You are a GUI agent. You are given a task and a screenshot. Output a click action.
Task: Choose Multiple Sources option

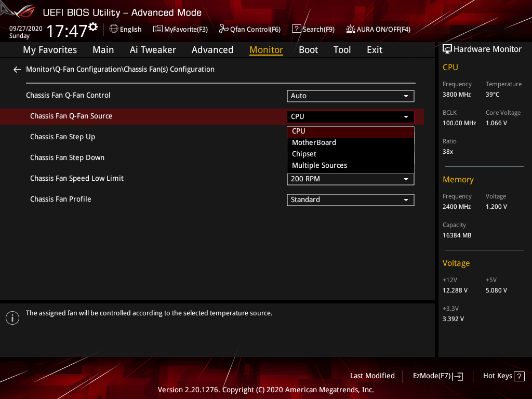coord(351,166)
